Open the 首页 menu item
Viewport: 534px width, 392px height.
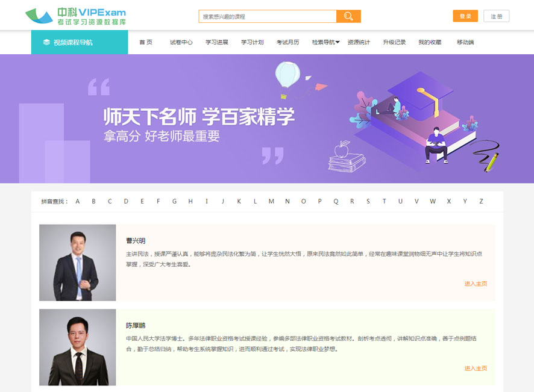click(146, 42)
